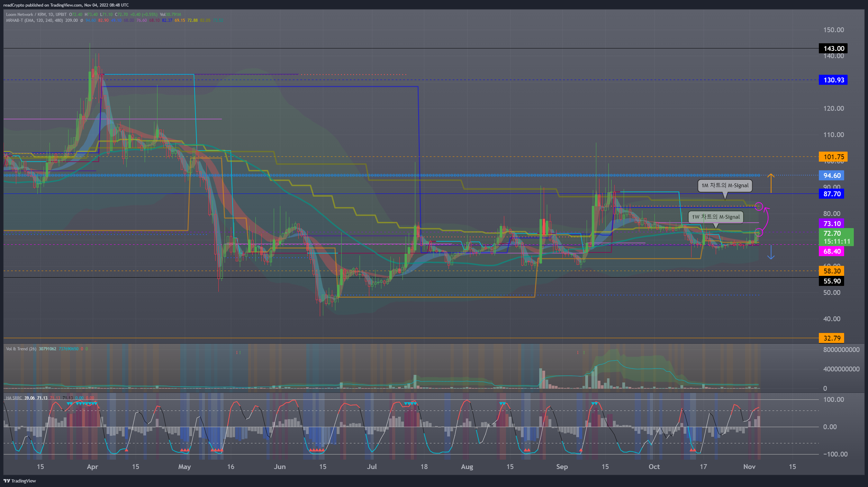Click the open value O72.40 in legend

click(76, 15)
